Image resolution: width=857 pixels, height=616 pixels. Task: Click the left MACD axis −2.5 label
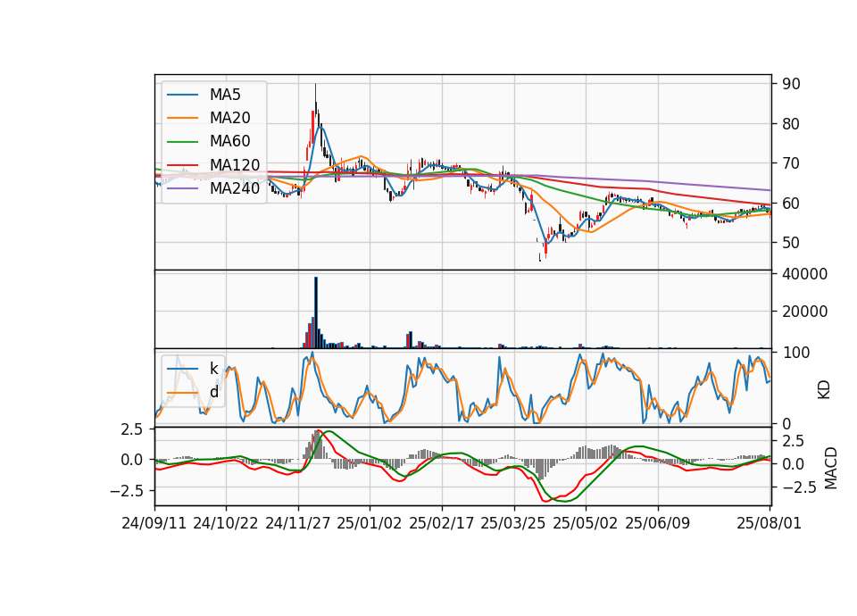[x=126, y=491]
